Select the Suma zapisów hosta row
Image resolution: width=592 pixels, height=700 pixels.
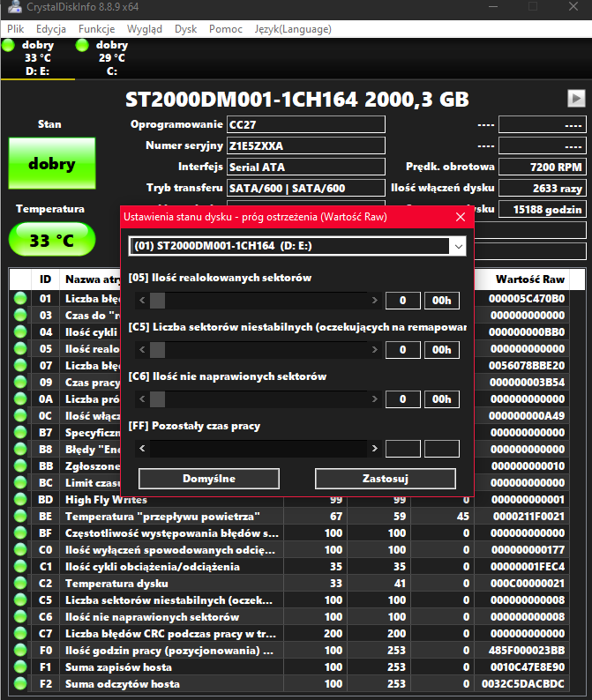pos(289,667)
